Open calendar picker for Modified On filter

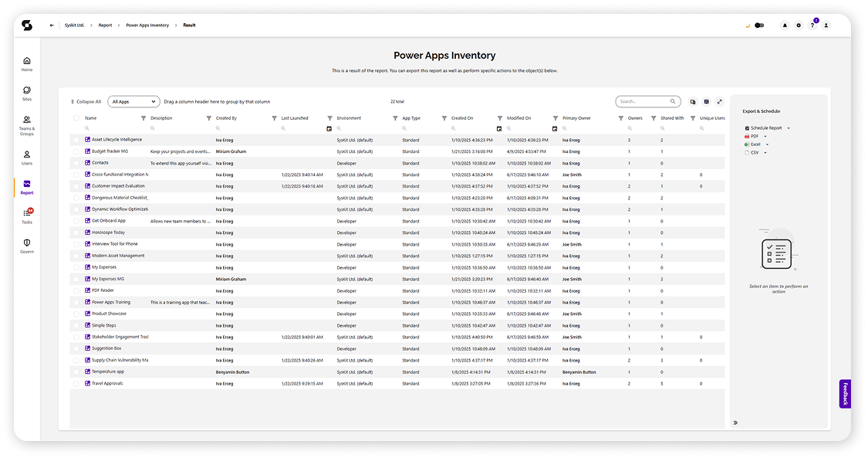(x=555, y=128)
